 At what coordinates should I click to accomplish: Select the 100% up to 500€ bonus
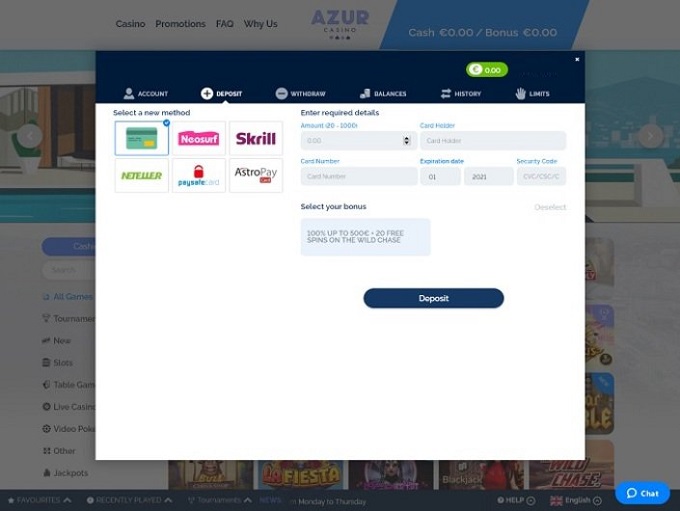coord(365,237)
